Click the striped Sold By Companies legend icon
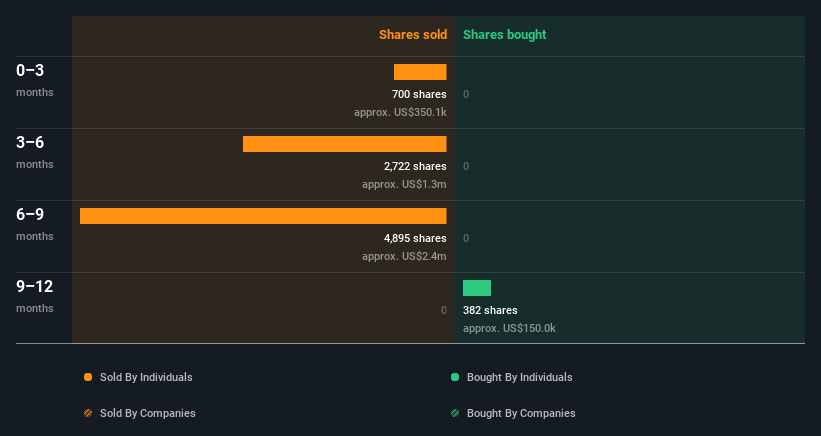This screenshot has width=821, height=436. pyautogui.click(x=88, y=413)
